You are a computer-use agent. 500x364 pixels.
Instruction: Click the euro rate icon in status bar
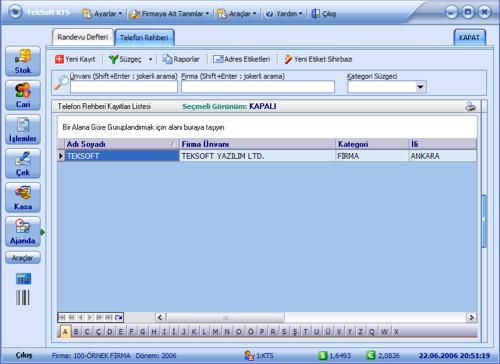(x=371, y=355)
